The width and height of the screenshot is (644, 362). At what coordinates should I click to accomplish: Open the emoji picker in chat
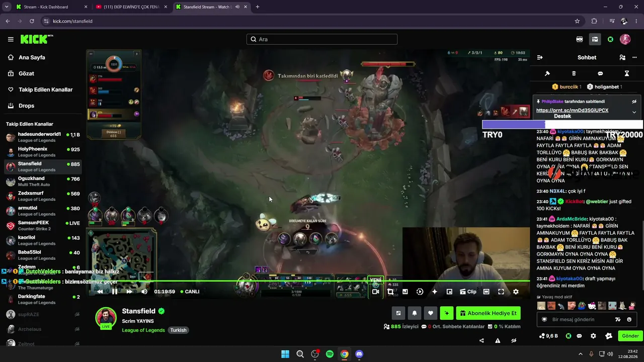[629, 319]
